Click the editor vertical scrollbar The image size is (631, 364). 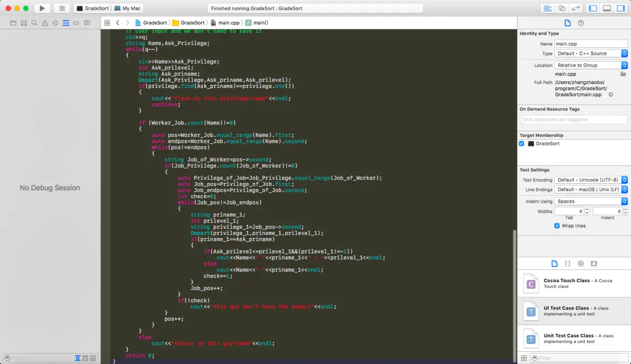tap(514, 296)
